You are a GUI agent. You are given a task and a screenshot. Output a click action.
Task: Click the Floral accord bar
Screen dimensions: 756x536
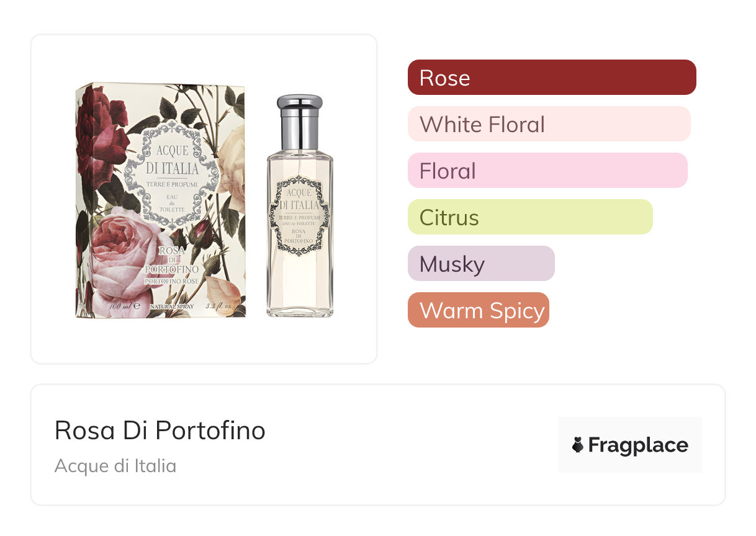click(547, 171)
